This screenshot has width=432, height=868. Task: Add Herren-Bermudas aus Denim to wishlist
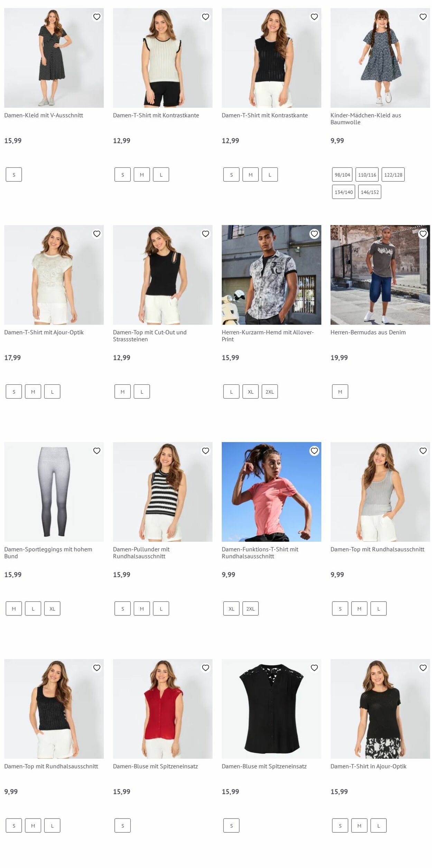coord(423,234)
